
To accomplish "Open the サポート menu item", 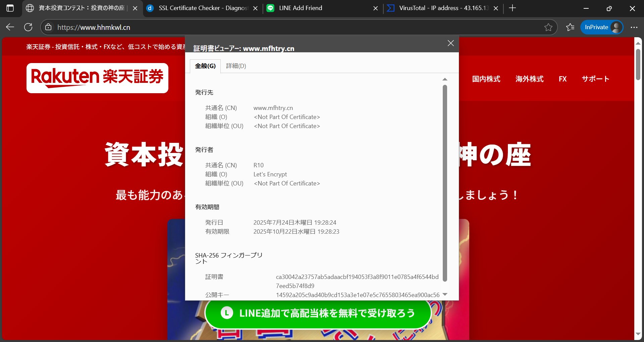I will [x=595, y=79].
